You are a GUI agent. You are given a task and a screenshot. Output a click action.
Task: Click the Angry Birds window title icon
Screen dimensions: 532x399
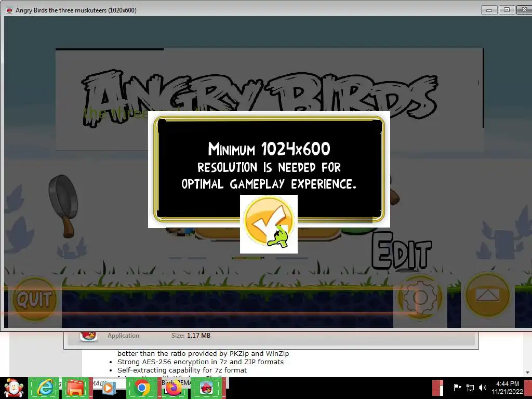(9, 10)
